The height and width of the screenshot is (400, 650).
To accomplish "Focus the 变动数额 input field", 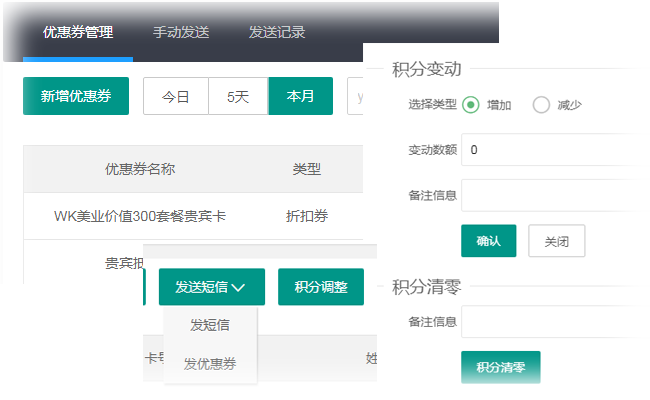I will [555, 150].
